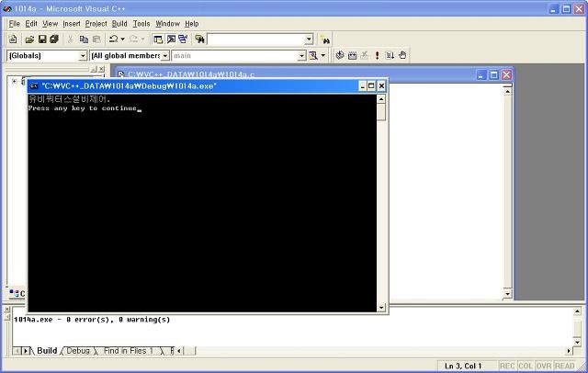Maximize the 1014a.c editor window

[494, 75]
